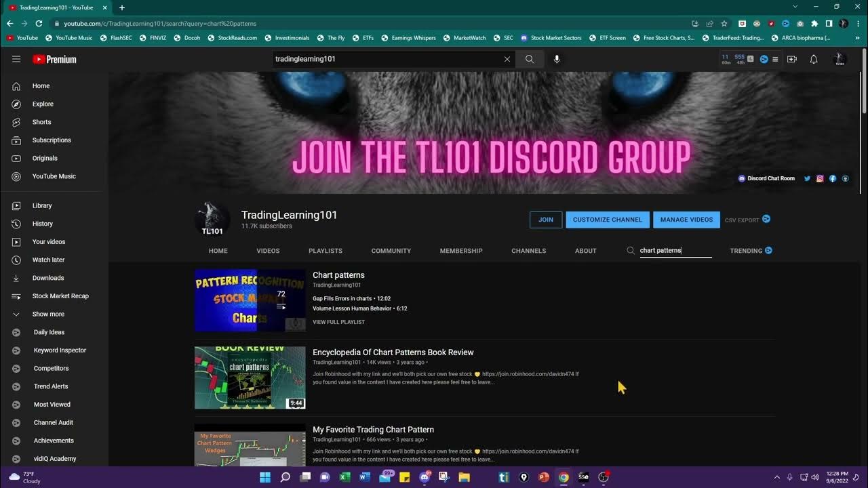Open Chart patterns playlist thumbnail
Viewport: 868px width, 488px height.
coord(250,300)
